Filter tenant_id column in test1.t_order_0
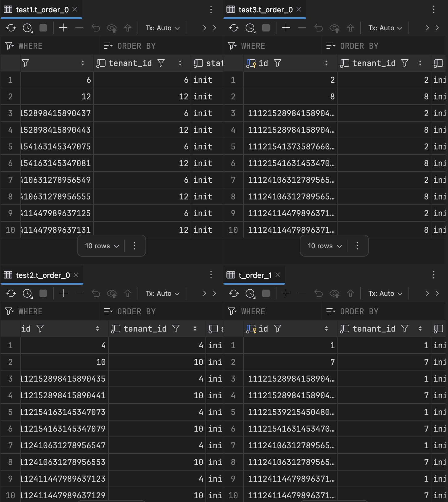Screen dimensions: 448x502 [x=161, y=63]
